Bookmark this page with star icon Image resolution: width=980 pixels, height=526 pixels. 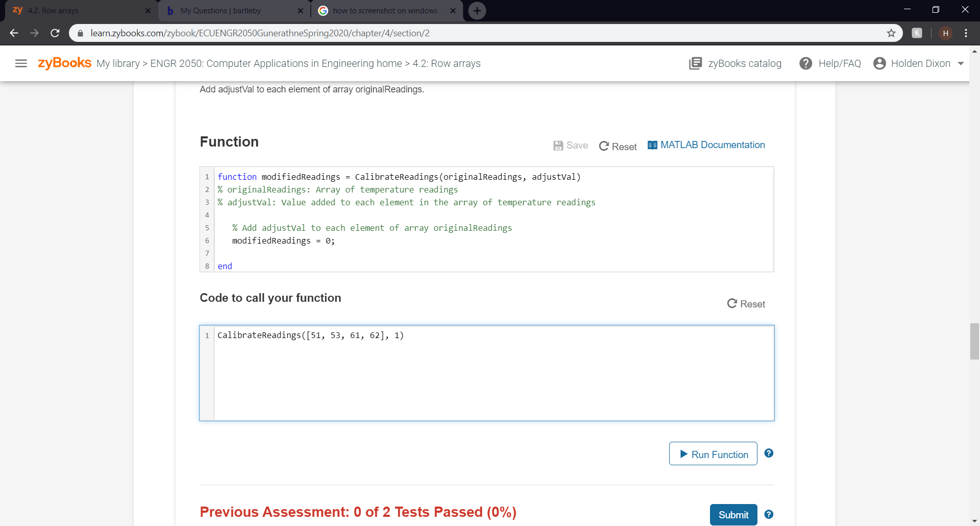pyautogui.click(x=891, y=33)
